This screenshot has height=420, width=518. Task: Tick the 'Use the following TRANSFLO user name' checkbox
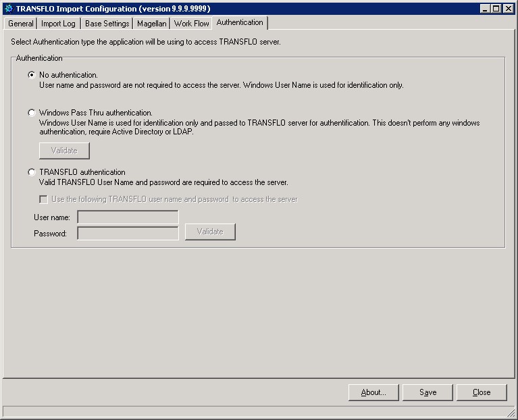tap(43, 199)
